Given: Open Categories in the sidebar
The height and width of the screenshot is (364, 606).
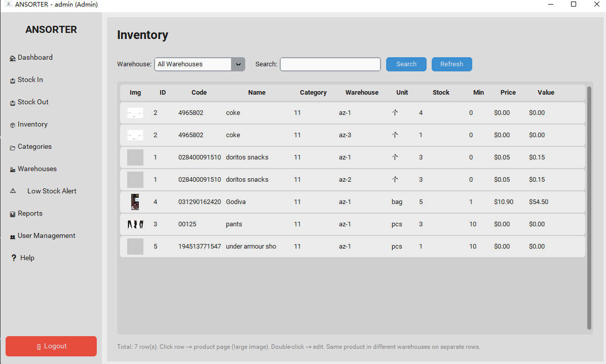Looking at the screenshot, I should (x=34, y=147).
